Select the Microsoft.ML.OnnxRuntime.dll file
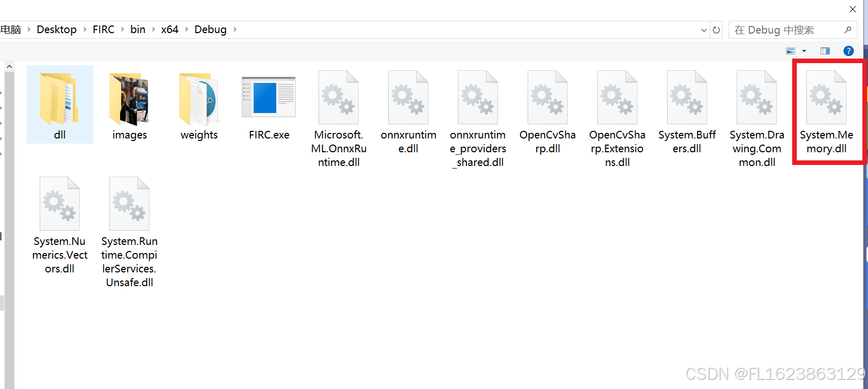Screen dimensions: 868x389 338,97
